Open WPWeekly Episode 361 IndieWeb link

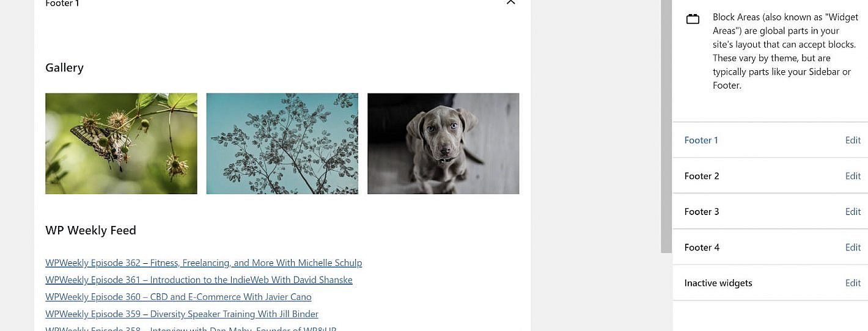click(x=199, y=280)
